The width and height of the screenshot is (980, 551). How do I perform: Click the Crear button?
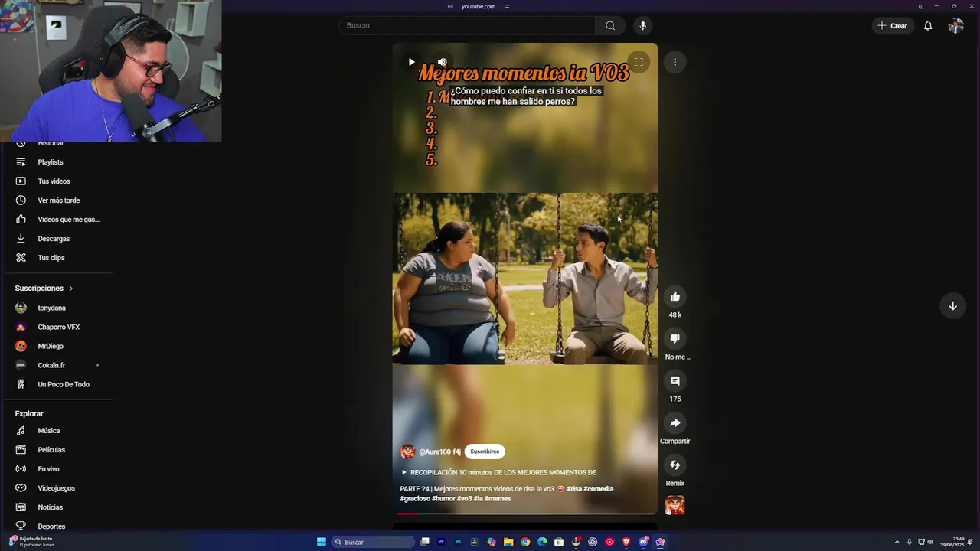pyautogui.click(x=893, y=26)
